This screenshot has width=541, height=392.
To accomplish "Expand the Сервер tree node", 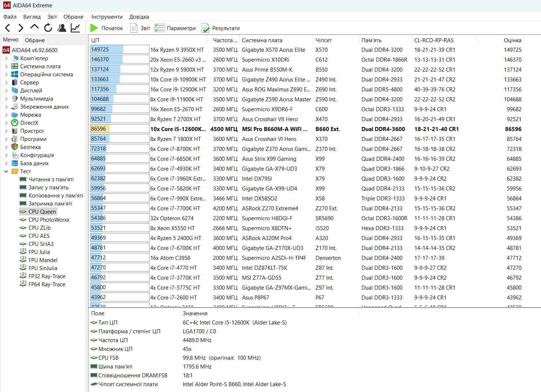I will (6, 83).
